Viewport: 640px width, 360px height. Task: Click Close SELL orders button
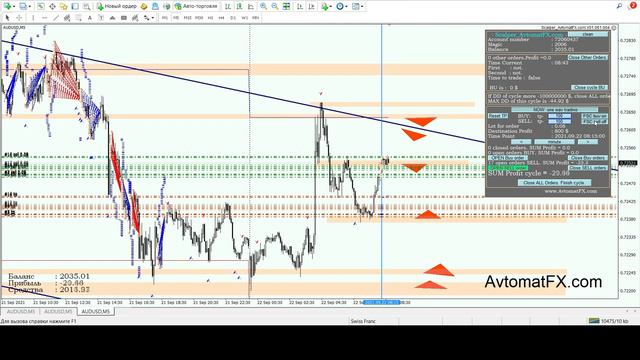click(588, 168)
